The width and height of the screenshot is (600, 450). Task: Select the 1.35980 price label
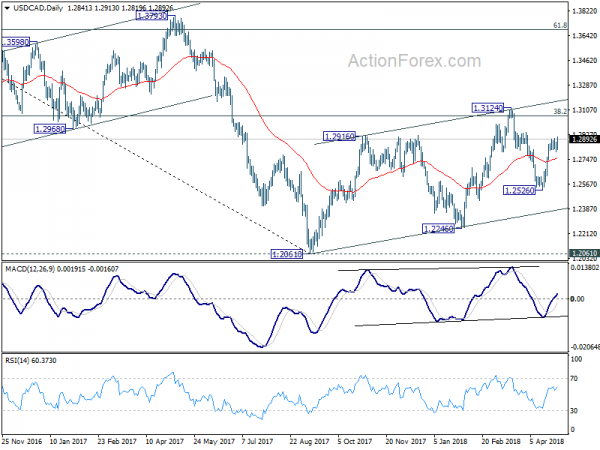pyautogui.click(x=15, y=42)
